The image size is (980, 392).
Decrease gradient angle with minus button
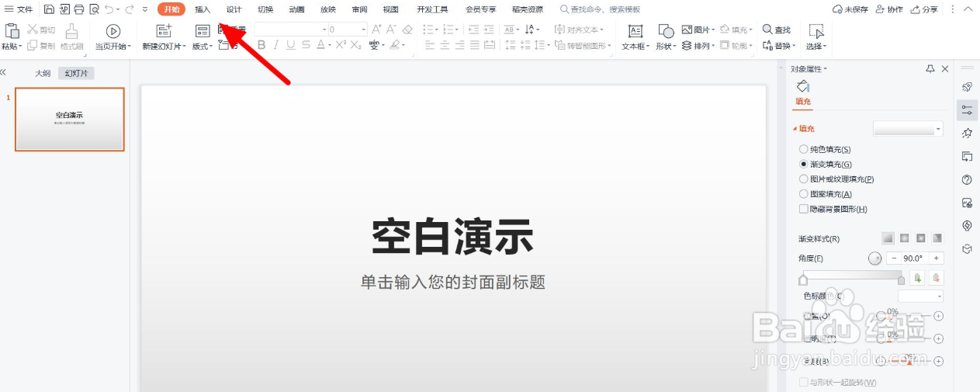tap(894, 258)
